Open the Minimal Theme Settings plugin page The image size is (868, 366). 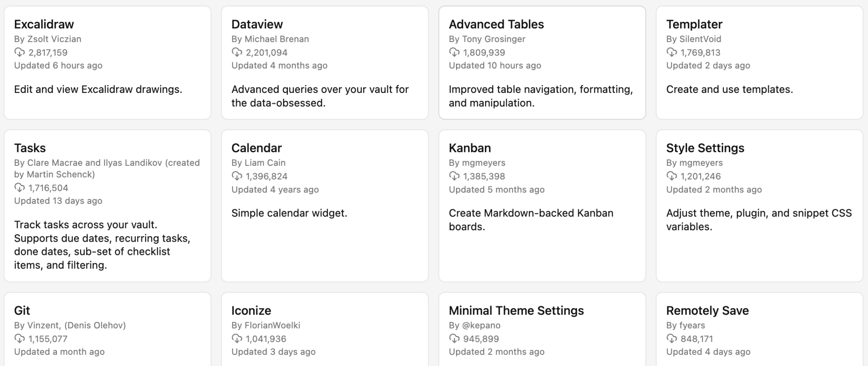(x=516, y=310)
